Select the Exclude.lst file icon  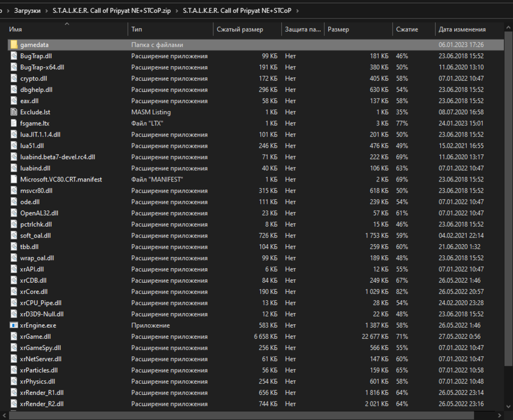pos(14,112)
